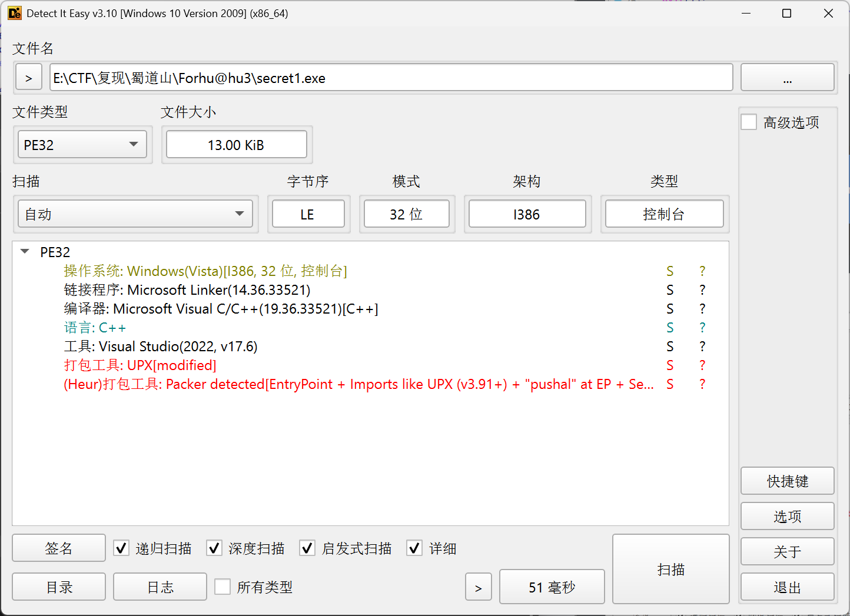Open 选项 options
850x616 pixels.
click(x=788, y=516)
